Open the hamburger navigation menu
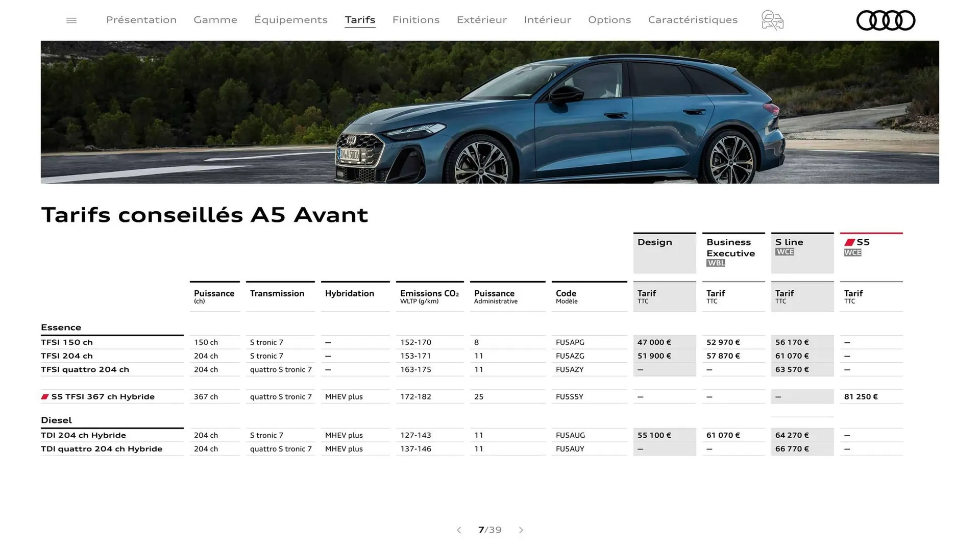The image size is (980, 551). 71,20
